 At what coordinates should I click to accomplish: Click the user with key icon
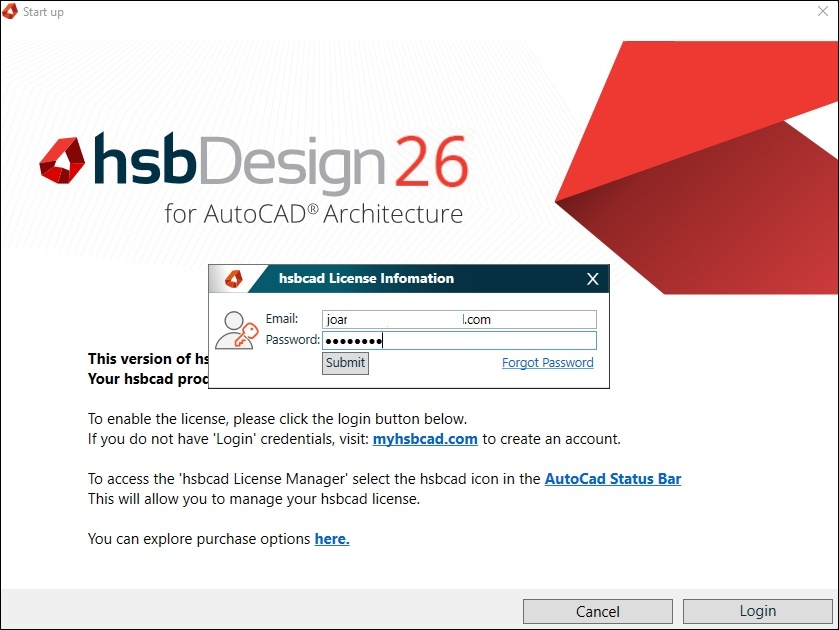[x=237, y=330]
